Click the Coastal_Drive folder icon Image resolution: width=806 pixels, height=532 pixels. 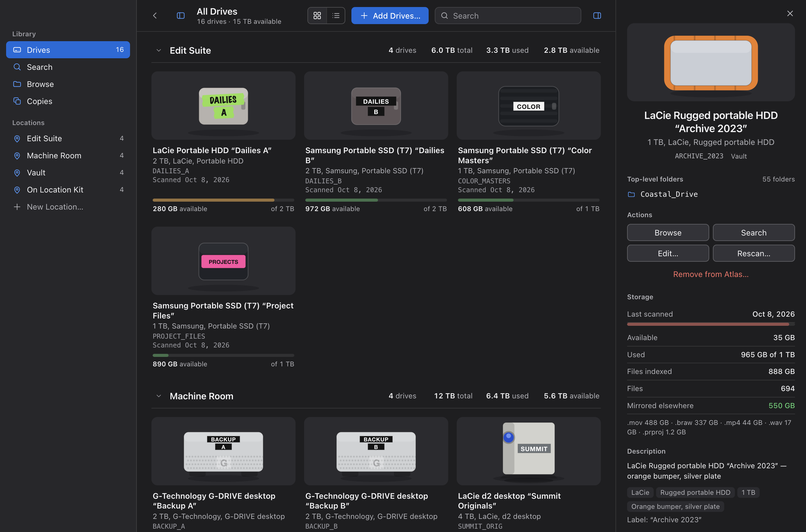[631, 194]
